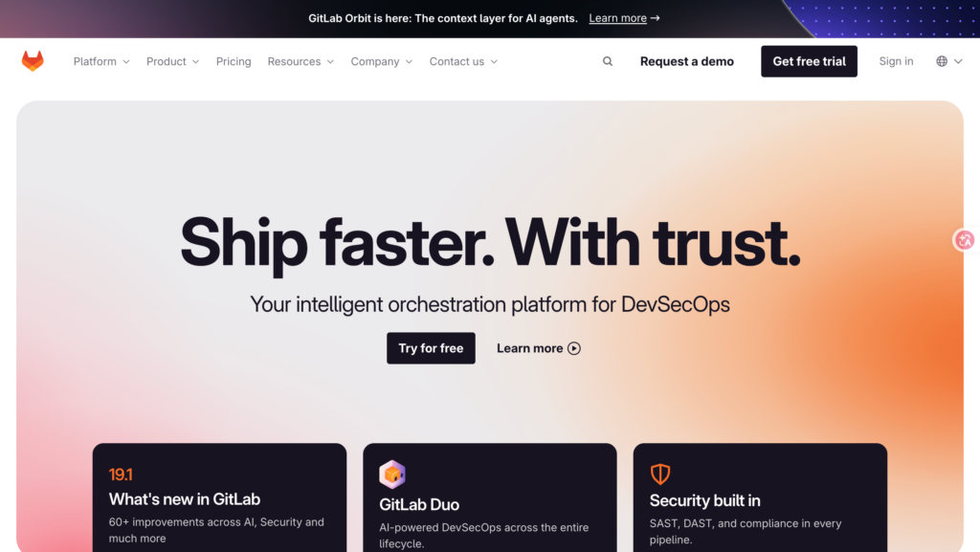Screen dimensions: 980x552
Task: Click the GitLab fox logo
Action: 33,61
